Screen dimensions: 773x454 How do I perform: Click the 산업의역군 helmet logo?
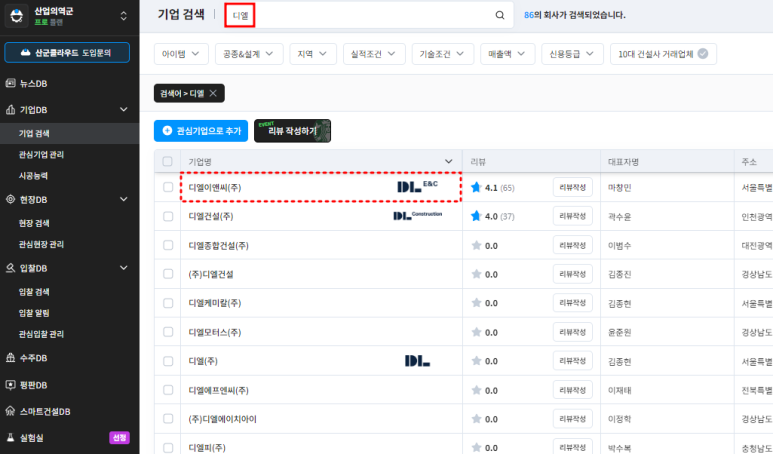17,16
